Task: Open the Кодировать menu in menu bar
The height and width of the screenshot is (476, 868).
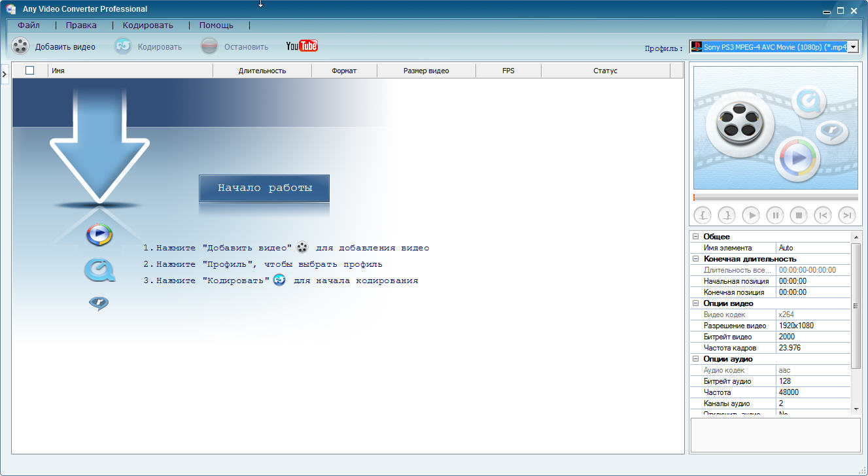Action: click(x=148, y=25)
